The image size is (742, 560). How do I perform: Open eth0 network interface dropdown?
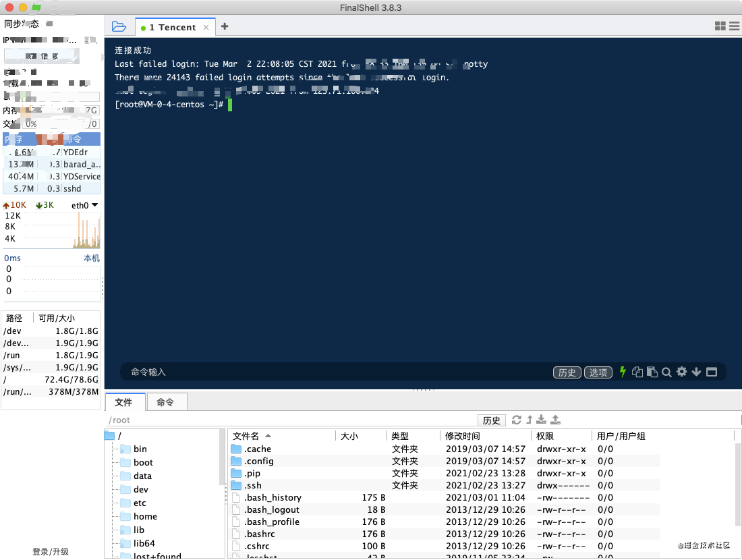point(85,205)
